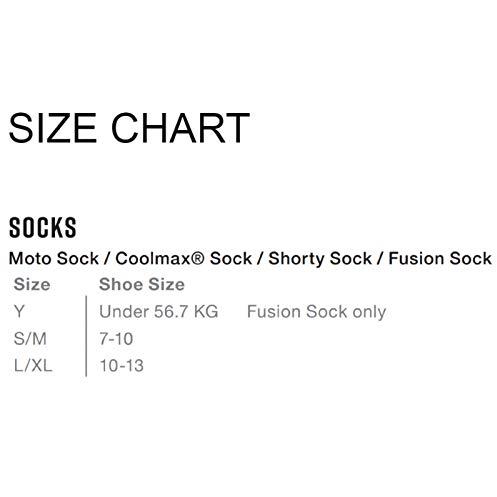Click the registered trademark symbol after Coolmax
This screenshot has height=497, width=497.
point(198,257)
